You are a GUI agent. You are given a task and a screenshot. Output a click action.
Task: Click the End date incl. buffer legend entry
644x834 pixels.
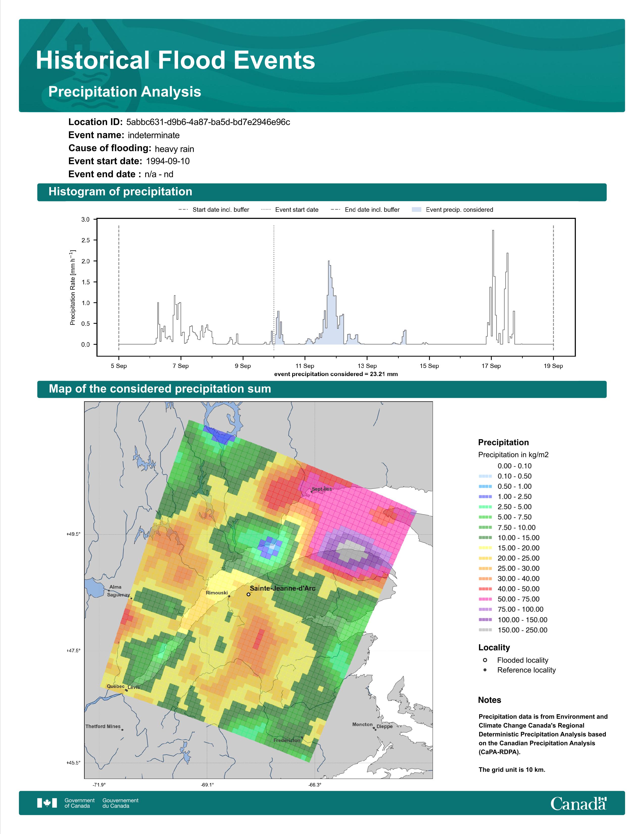click(x=365, y=210)
